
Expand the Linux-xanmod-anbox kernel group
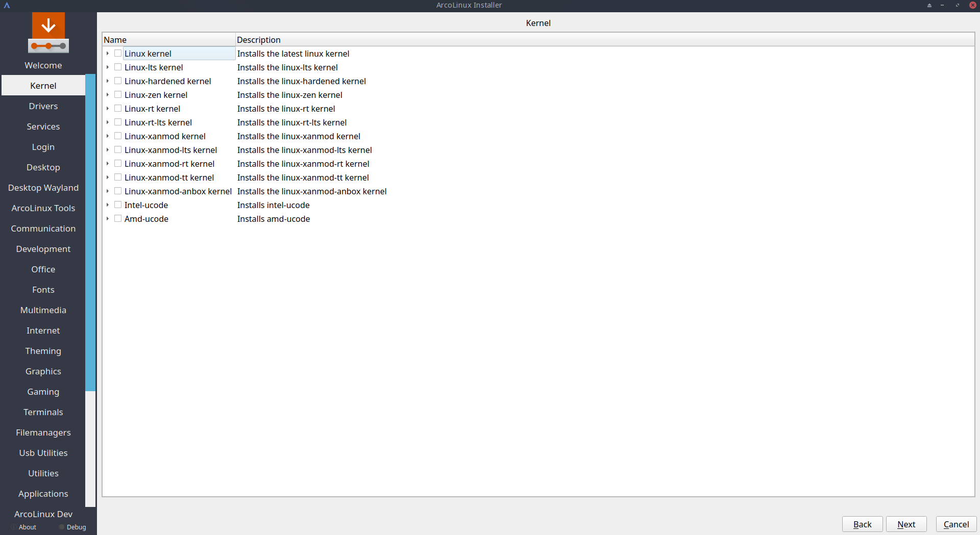(x=108, y=191)
